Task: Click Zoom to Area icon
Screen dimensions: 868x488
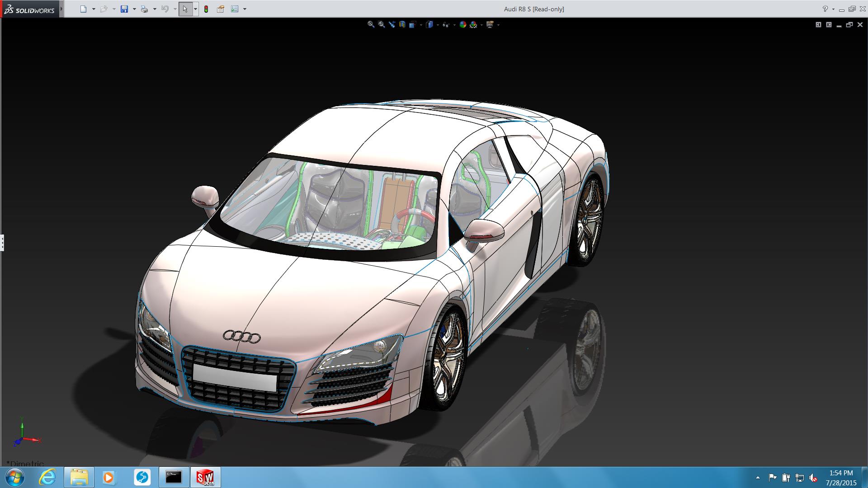Action: tap(382, 25)
